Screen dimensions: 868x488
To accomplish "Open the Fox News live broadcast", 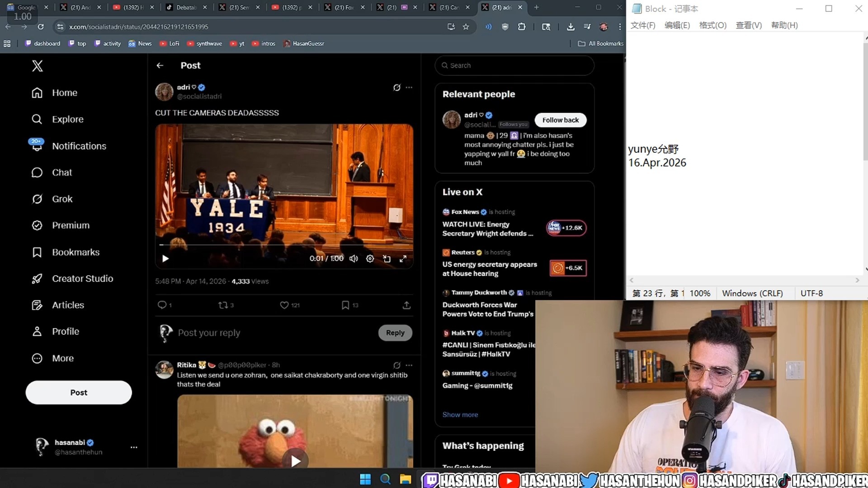I will click(x=514, y=223).
